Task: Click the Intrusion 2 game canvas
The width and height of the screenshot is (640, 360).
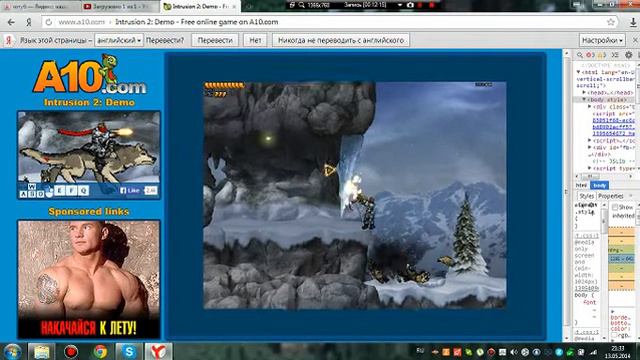Action: tap(355, 195)
